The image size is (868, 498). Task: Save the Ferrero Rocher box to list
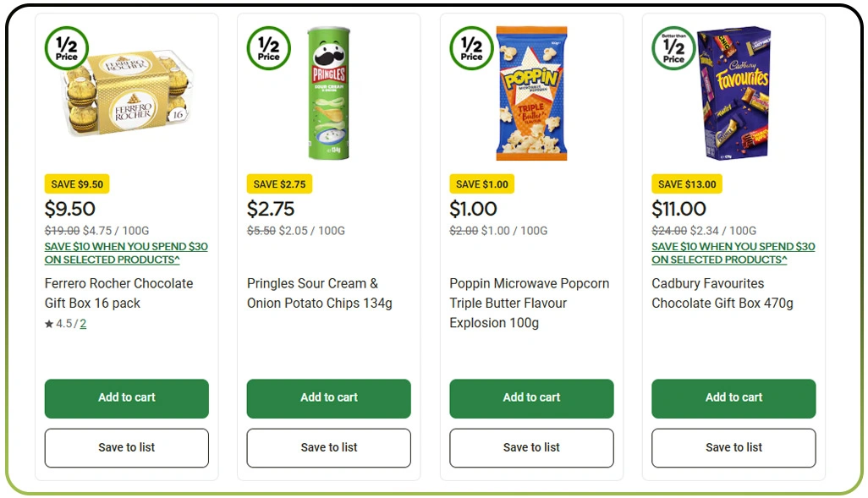tap(126, 448)
